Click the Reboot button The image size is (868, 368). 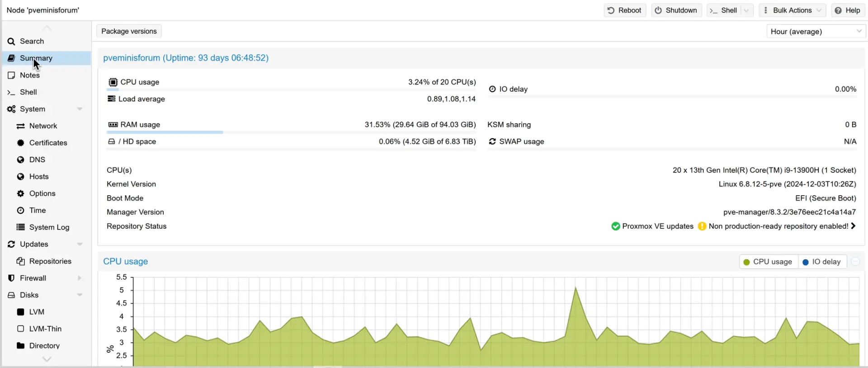tap(625, 10)
